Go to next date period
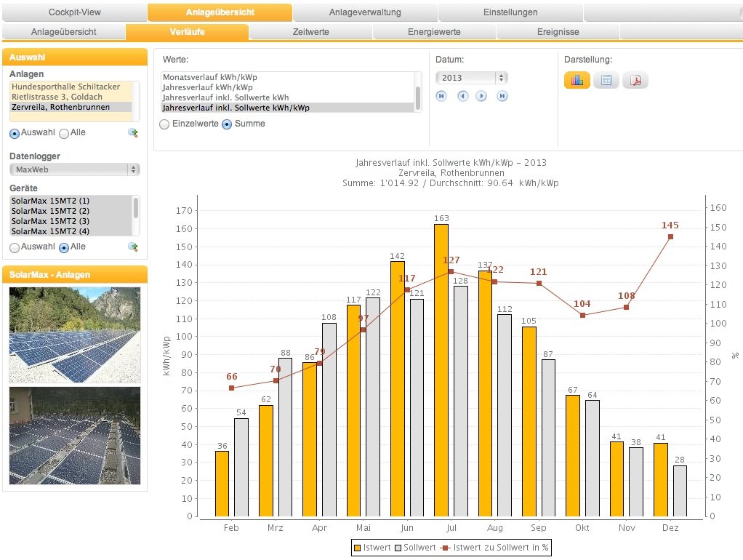 point(481,96)
